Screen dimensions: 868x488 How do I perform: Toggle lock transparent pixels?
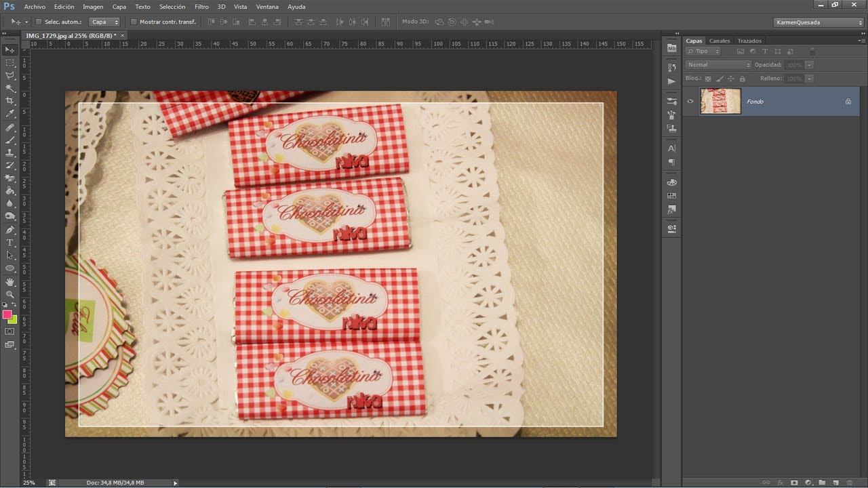click(709, 79)
